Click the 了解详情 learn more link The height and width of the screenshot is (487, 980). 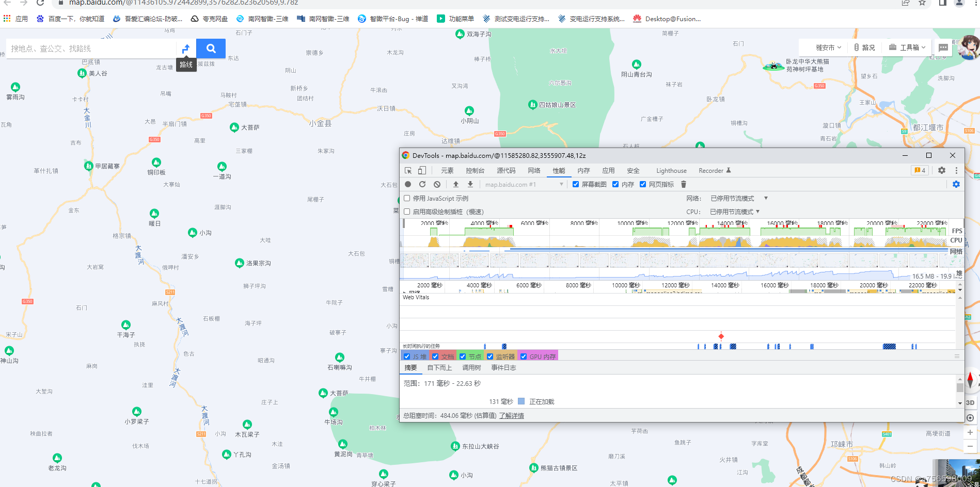coord(512,415)
